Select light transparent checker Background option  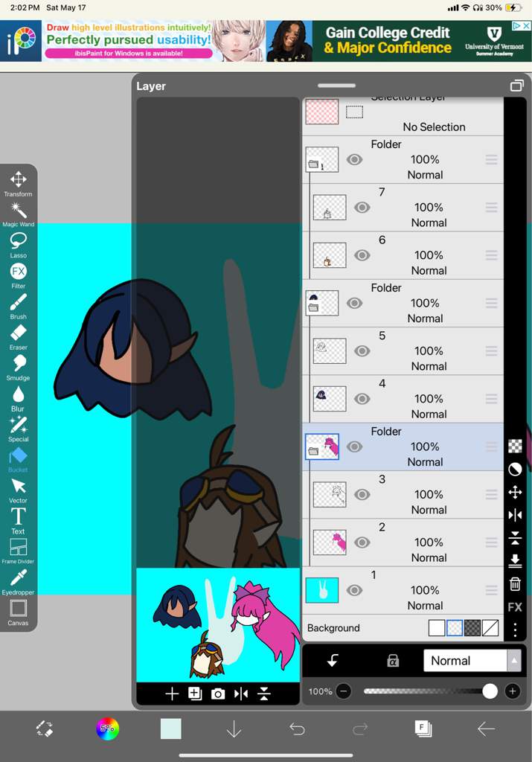tap(455, 628)
